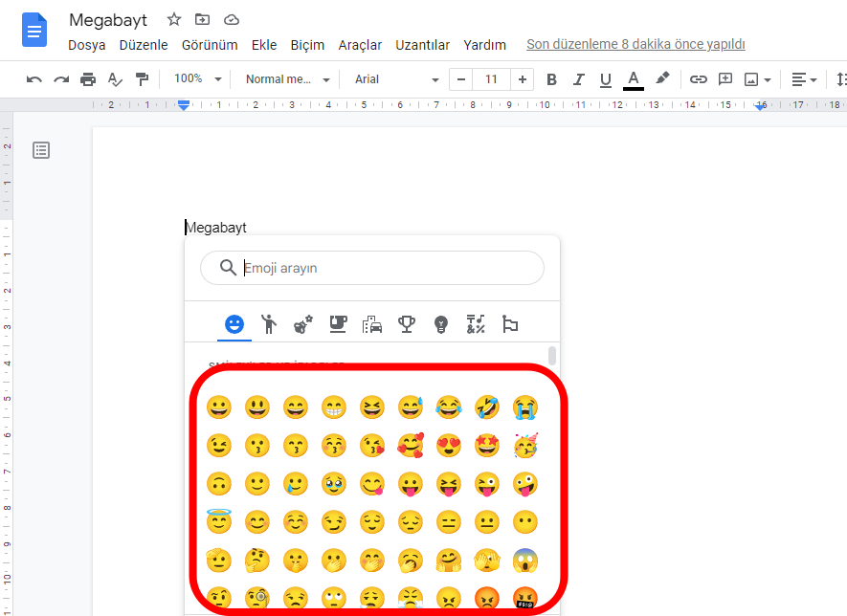Screen dimensions: 847x616
Task: Click the Add comment toolbar icon
Action: (x=725, y=79)
